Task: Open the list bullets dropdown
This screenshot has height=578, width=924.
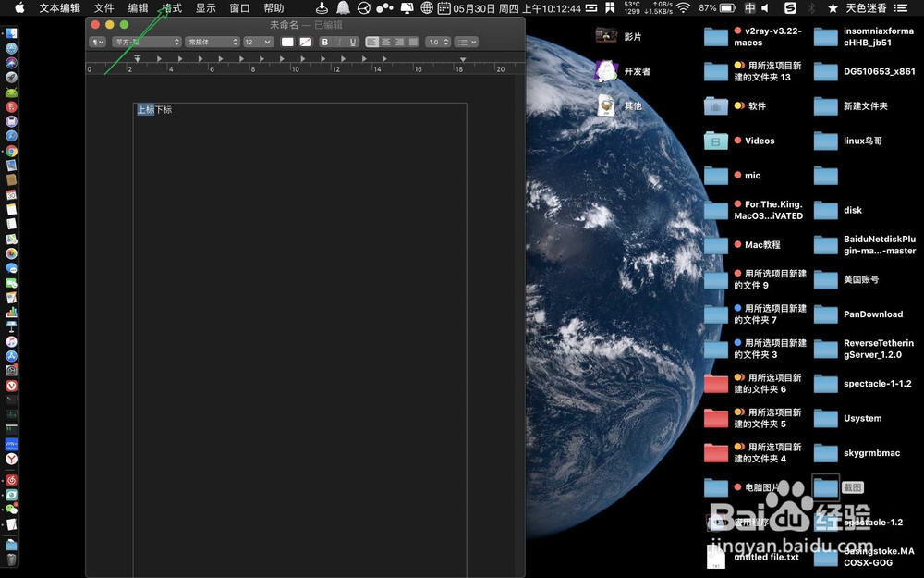Action: [467, 42]
